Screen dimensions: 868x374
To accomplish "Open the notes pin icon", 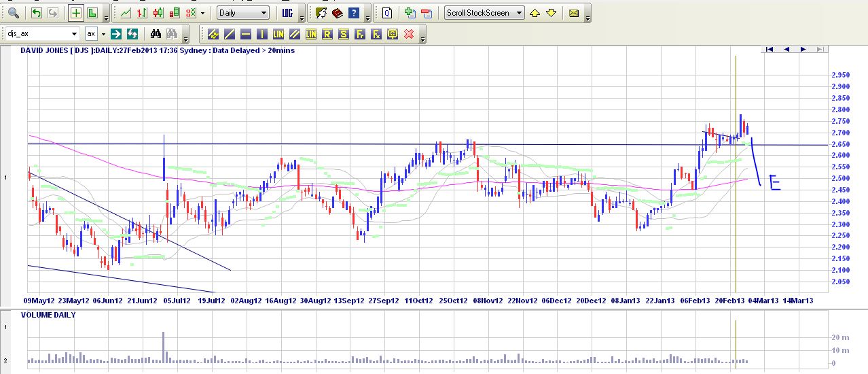I will tap(322, 13).
